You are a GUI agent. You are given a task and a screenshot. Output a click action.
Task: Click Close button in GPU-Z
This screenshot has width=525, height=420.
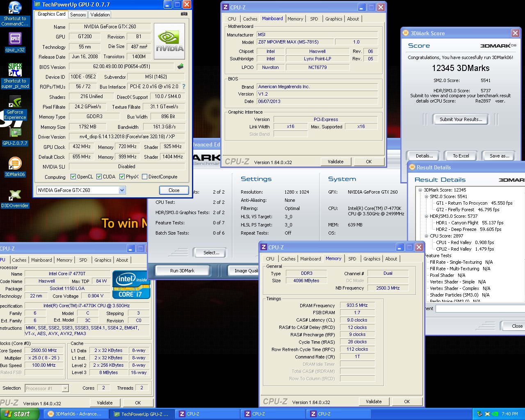point(174,190)
